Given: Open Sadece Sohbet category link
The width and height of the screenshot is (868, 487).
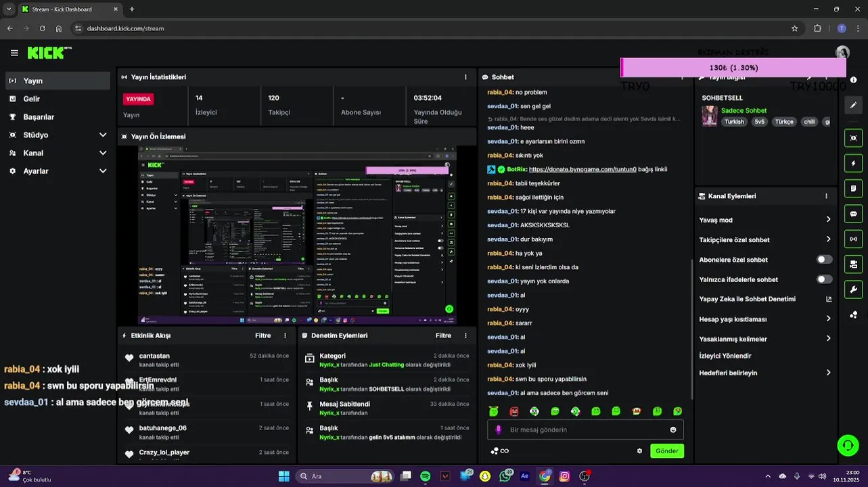Looking at the screenshot, I should pos(744,110).
